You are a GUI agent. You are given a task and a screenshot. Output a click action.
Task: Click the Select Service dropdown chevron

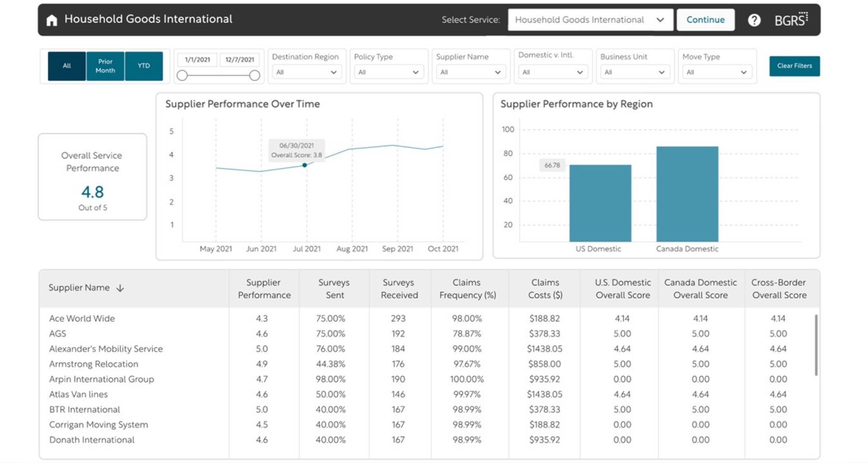click(x=660, y=20)
